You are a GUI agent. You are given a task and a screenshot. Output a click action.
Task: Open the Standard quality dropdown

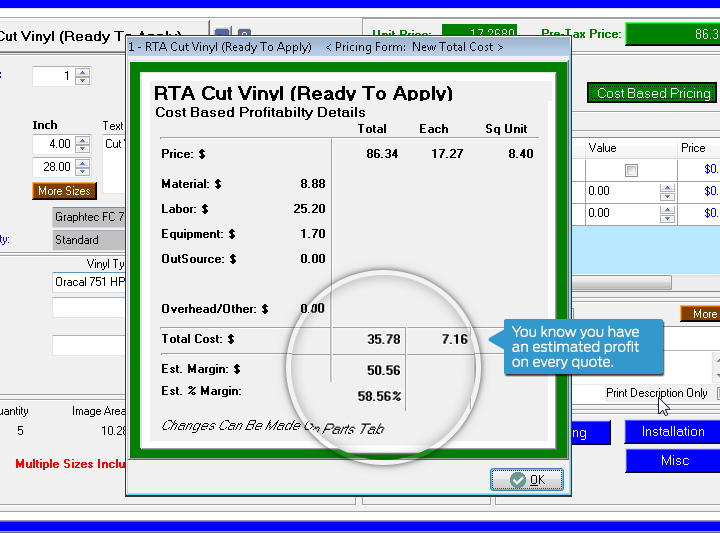pos(90,240)
